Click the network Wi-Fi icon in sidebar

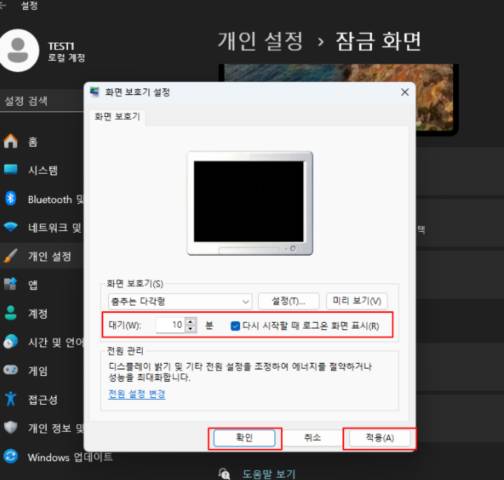(11, 227)
